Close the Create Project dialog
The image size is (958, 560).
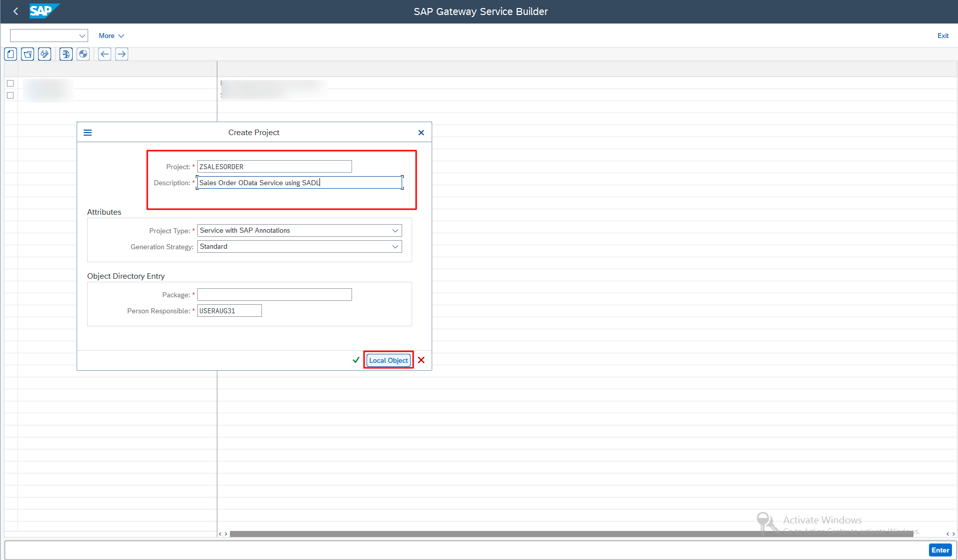click(421, 133)
